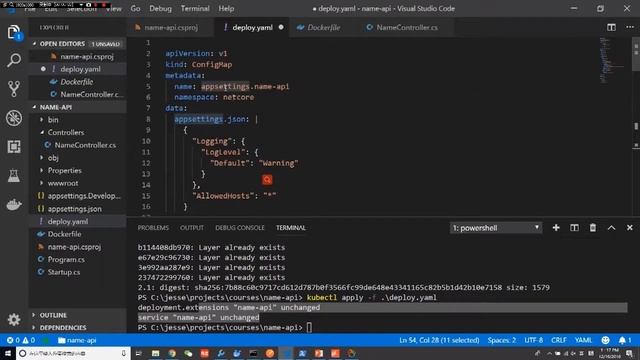This screenshot has height=360, width=640.
Task: Expand the wwwroot folder
Action: point(42,183)
